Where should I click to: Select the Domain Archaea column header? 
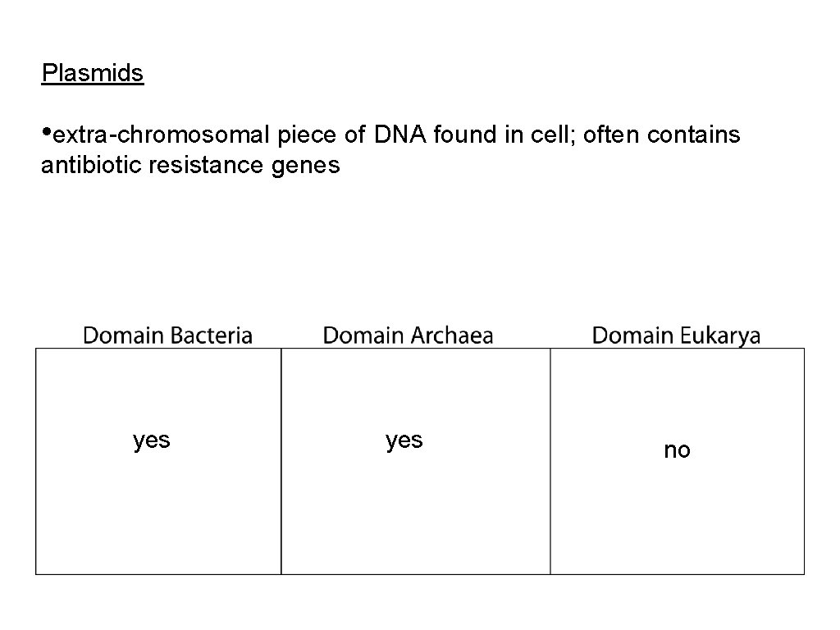(x=408, y=336)
